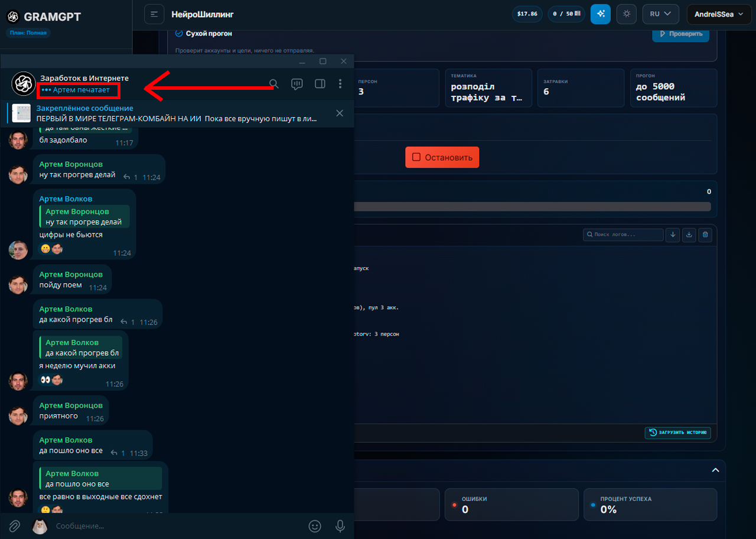Click the message "приятного"
This screenshot has height=539, width=756.
[x=59, y=416]
